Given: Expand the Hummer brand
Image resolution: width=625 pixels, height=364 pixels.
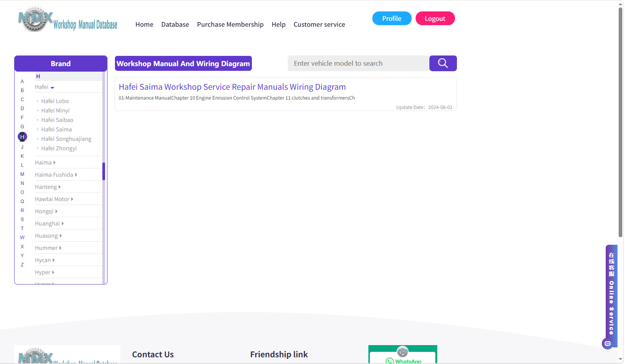Looking at the screenshot, I should point(48,248).
